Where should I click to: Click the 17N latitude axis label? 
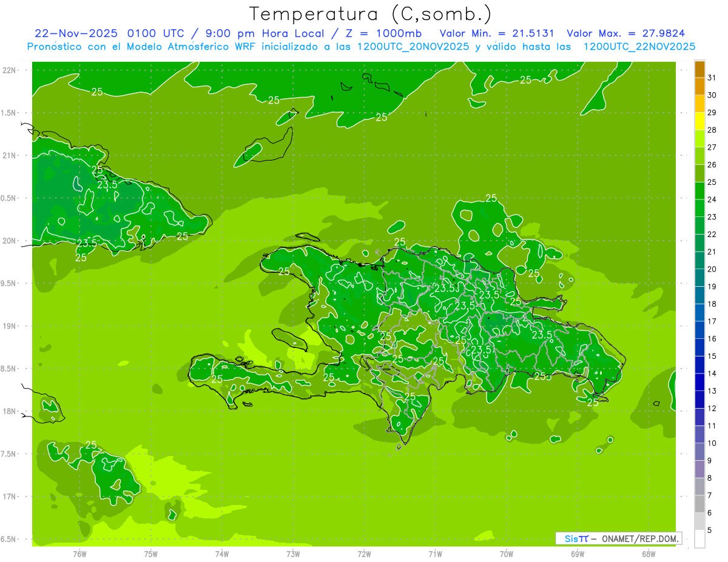(10, 497)
